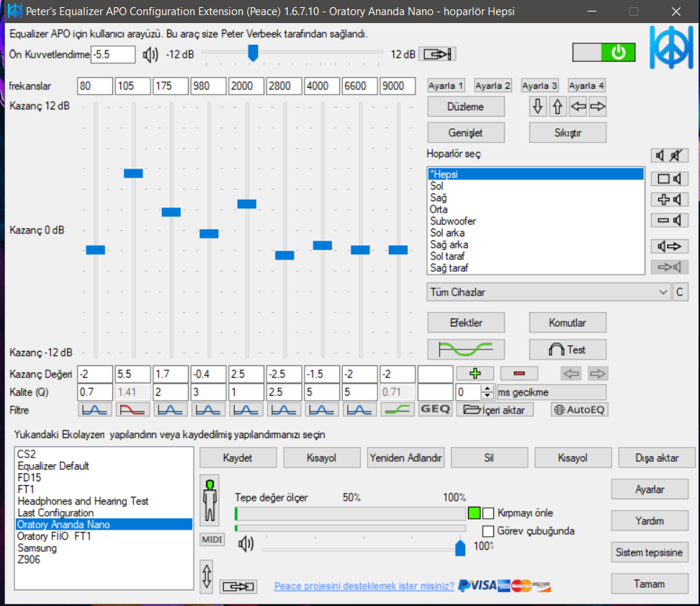
Task: Select the Equalizer Default configuration
Action: 104,465
